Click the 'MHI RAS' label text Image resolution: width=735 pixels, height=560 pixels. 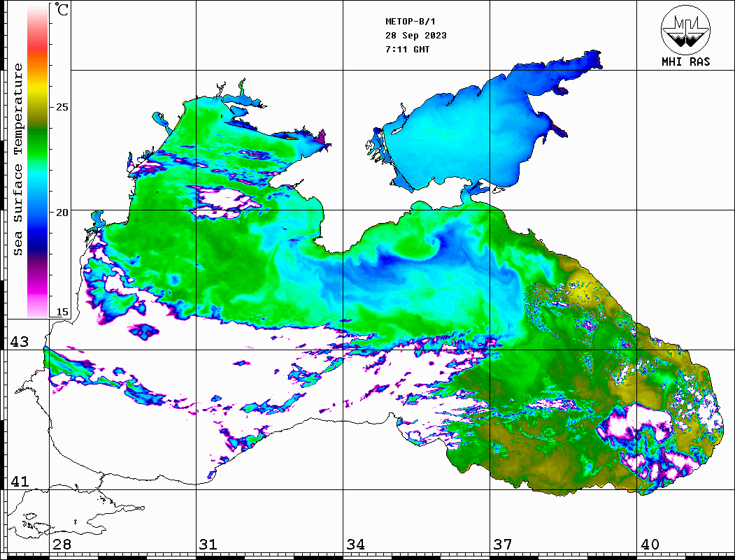click(x=686, y=62)
